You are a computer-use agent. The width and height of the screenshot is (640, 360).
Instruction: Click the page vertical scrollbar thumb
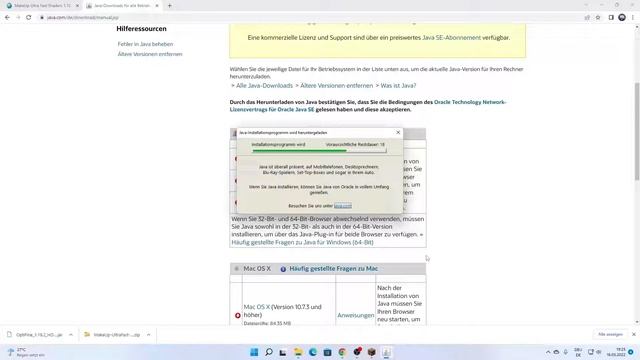[637, 131]
